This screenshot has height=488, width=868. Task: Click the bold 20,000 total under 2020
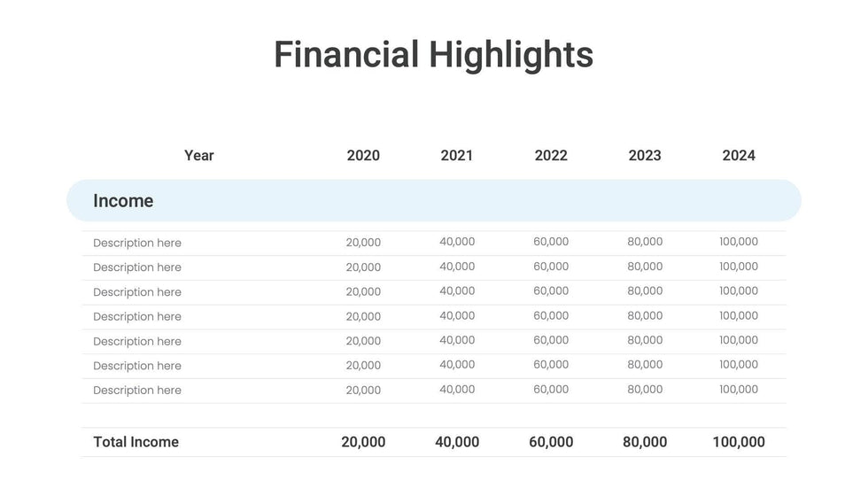pos(363,442)
